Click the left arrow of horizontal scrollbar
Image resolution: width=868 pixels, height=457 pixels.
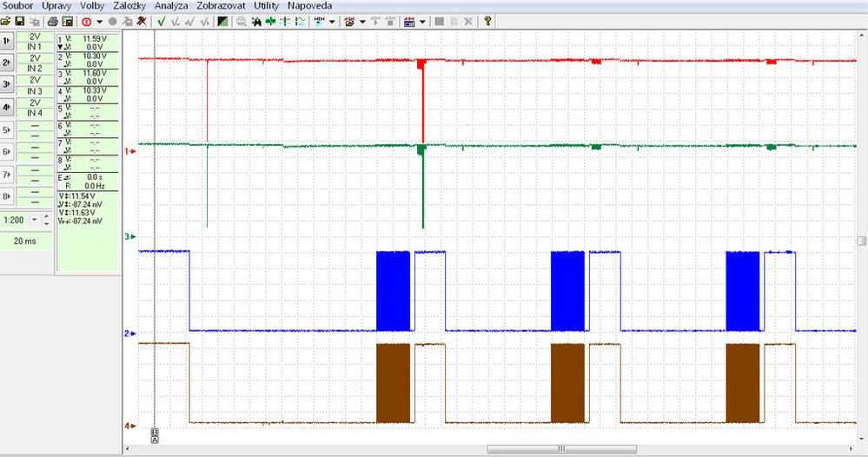[128, 448]
